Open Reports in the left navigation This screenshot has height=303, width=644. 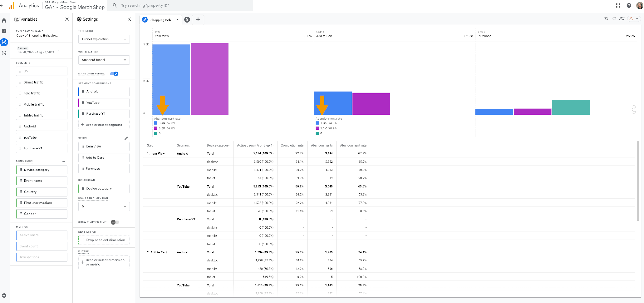4,31
